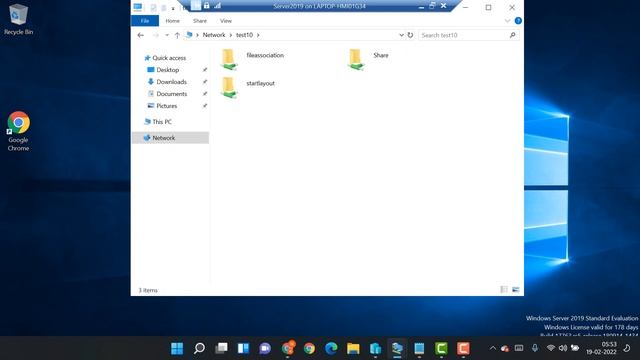Go forward in File Explorer

(156, 35)
